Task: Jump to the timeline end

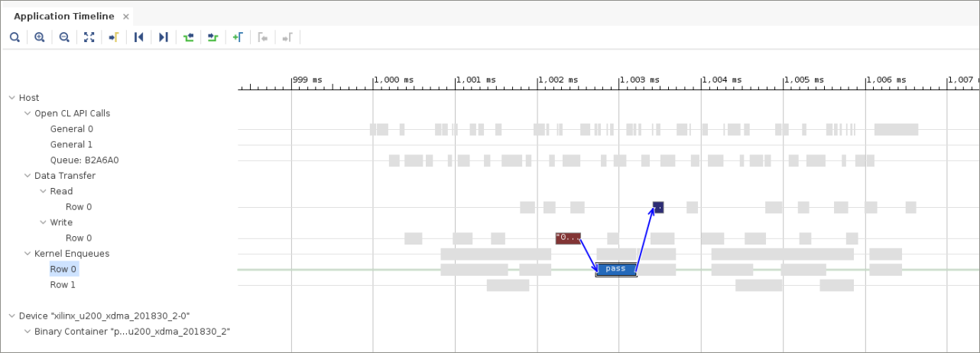Action: point(163,37)
